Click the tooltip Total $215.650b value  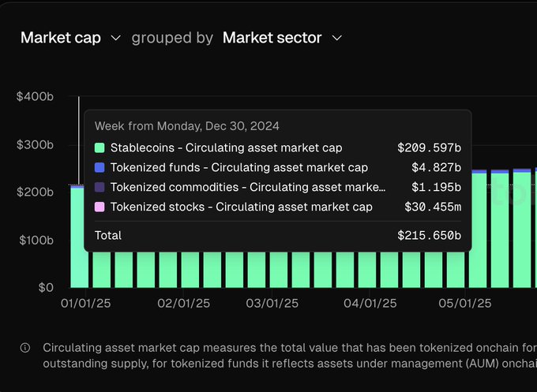click(x=429, y=235)
